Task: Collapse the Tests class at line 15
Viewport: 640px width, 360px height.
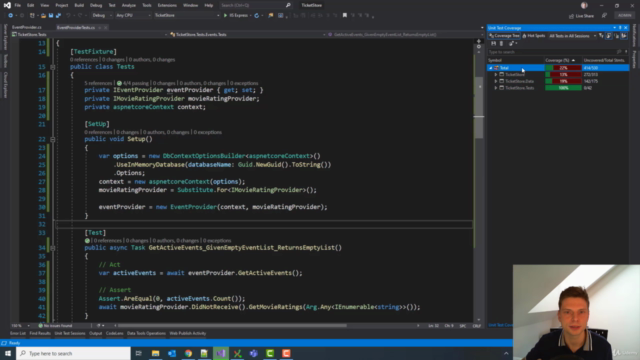Action: [53, 67]
